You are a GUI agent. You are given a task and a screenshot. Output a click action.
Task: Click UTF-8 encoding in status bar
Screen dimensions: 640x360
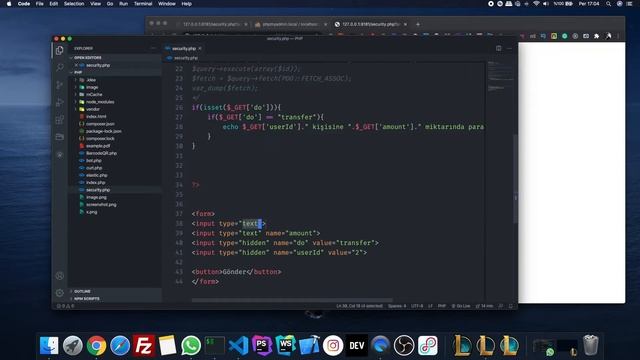[417, 306]
